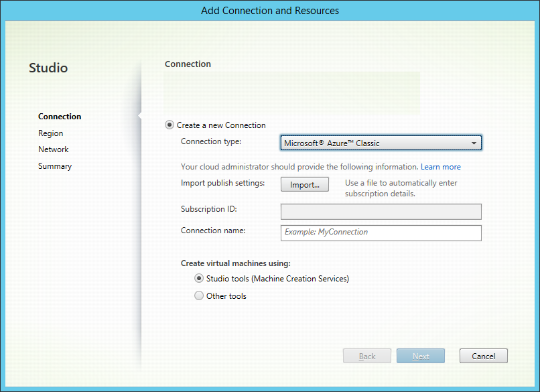Click the Learn more link

coord(440,167)
